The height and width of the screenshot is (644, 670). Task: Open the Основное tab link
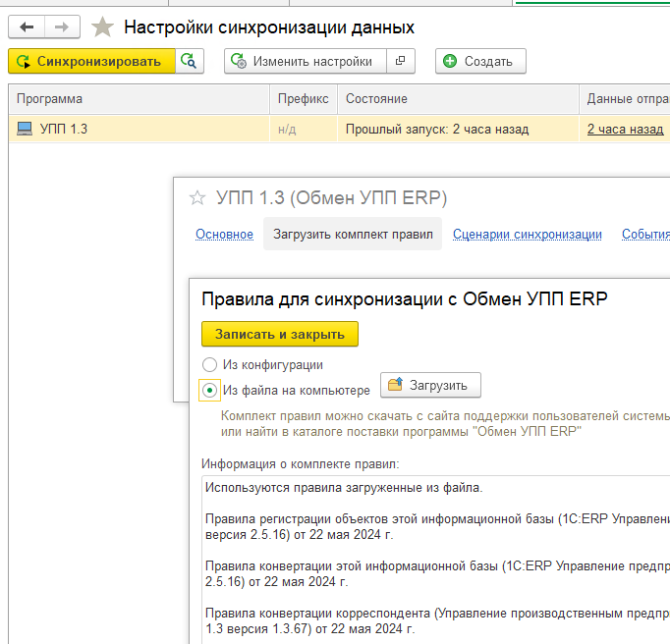point(224,234)
